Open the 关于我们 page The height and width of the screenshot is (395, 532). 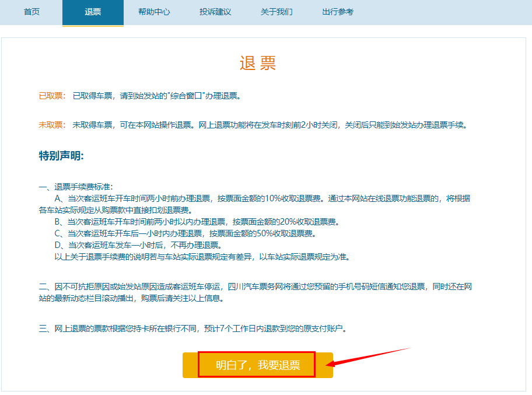[276, 12]
